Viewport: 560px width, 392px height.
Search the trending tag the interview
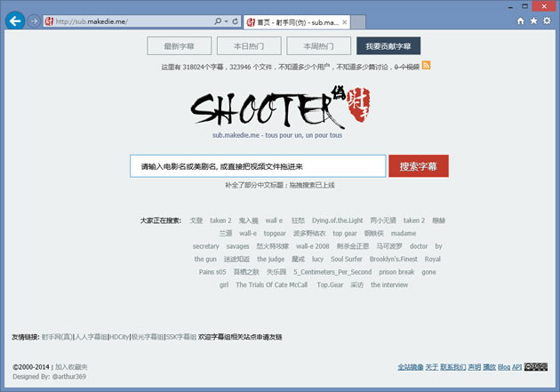[x=389, y=284]
